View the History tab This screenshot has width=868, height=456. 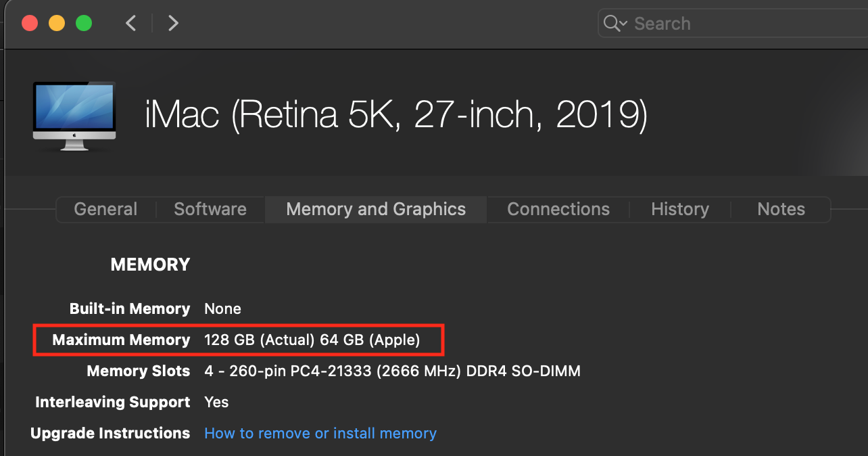click(680, 210)
